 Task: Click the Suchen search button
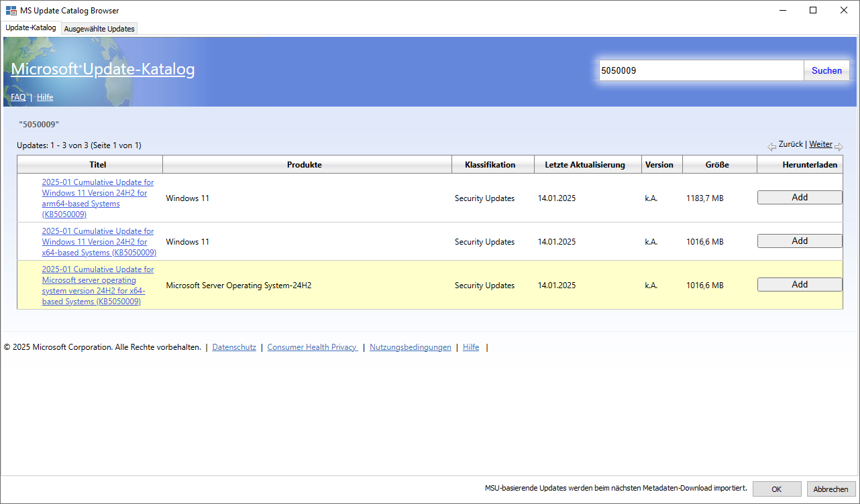(x=826, y=70)
